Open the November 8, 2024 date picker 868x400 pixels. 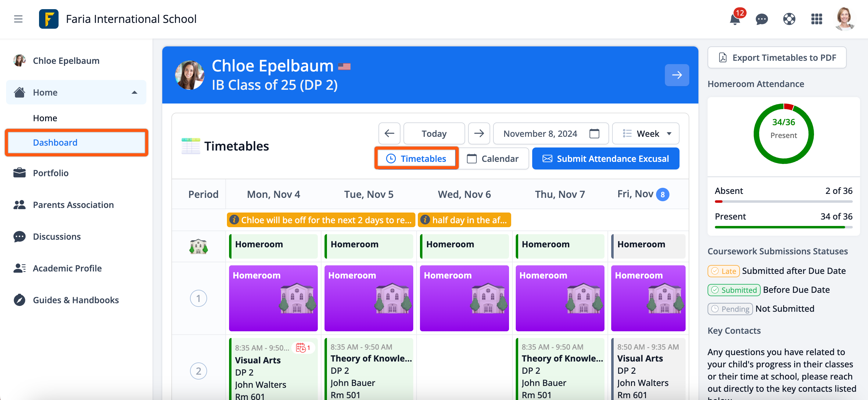pos(551,133)
